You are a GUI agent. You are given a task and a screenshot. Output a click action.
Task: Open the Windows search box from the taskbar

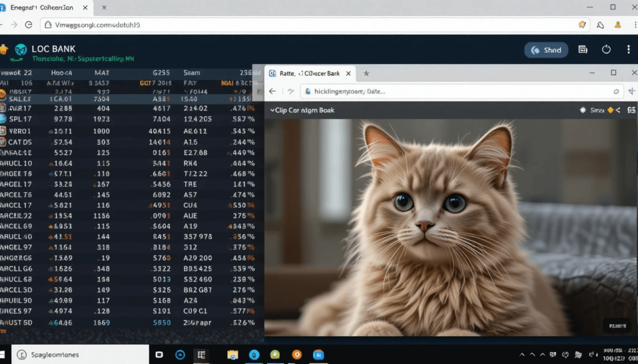(75, 354)
